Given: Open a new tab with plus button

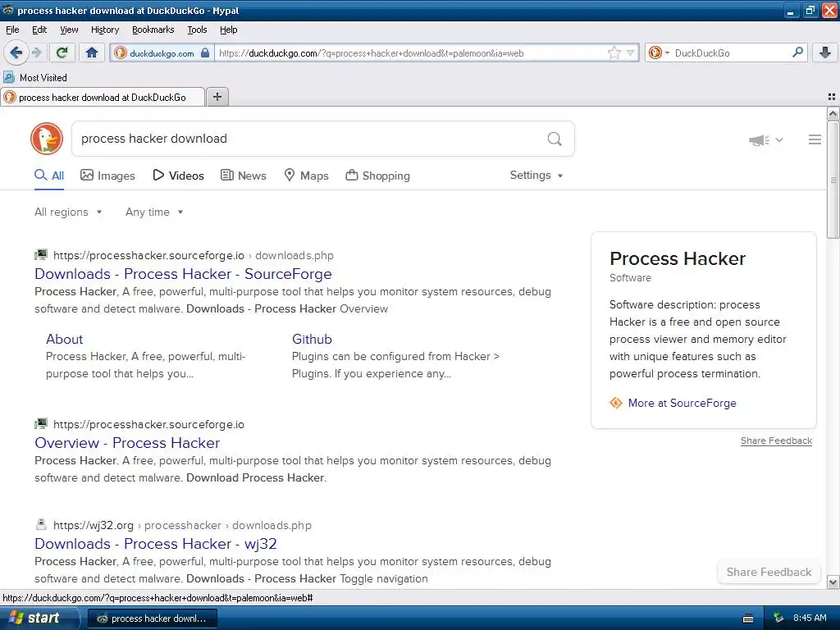Looking at the screenshot, I should (217, 97).
